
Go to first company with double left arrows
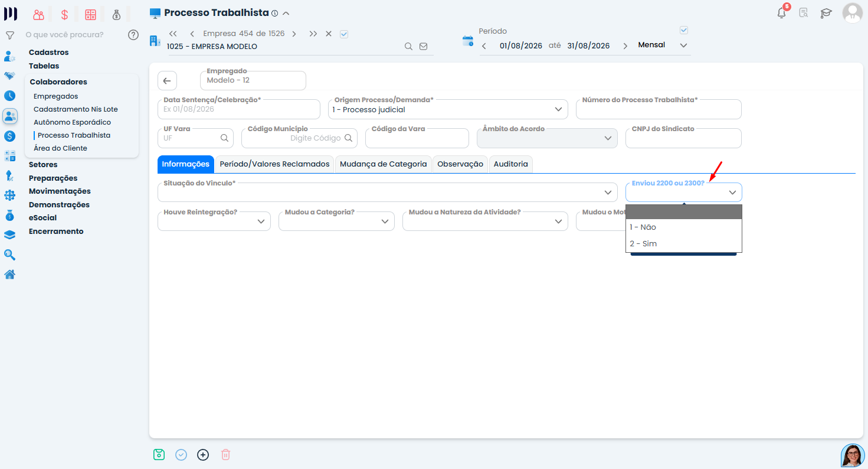(173, 34)
